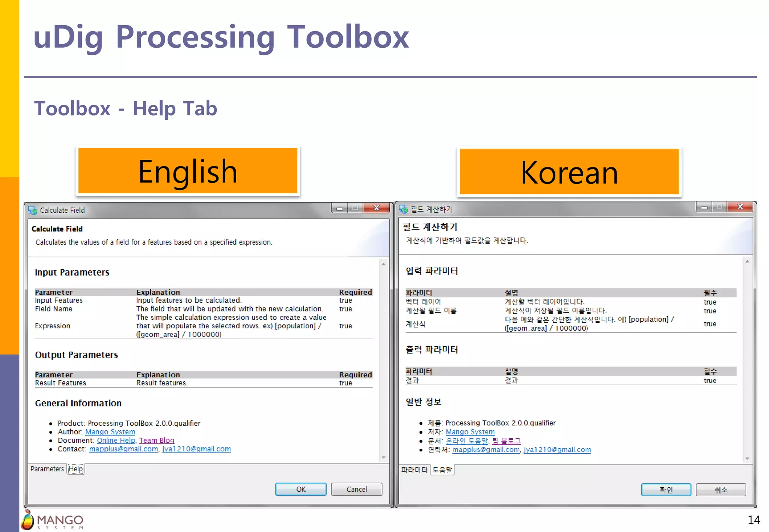
Task: Click the Input Parameters heading
Action: (x=72, y=272)
